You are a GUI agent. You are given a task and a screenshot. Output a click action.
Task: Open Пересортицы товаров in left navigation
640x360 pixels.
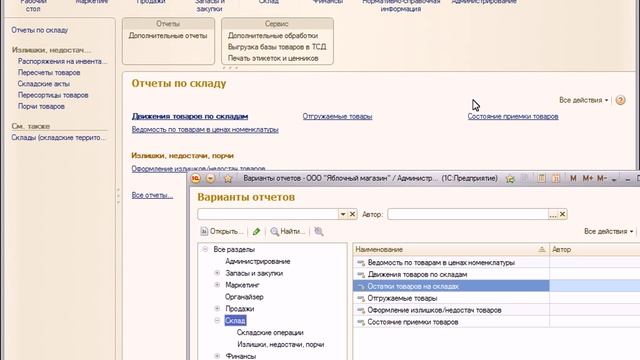[53, 95]
